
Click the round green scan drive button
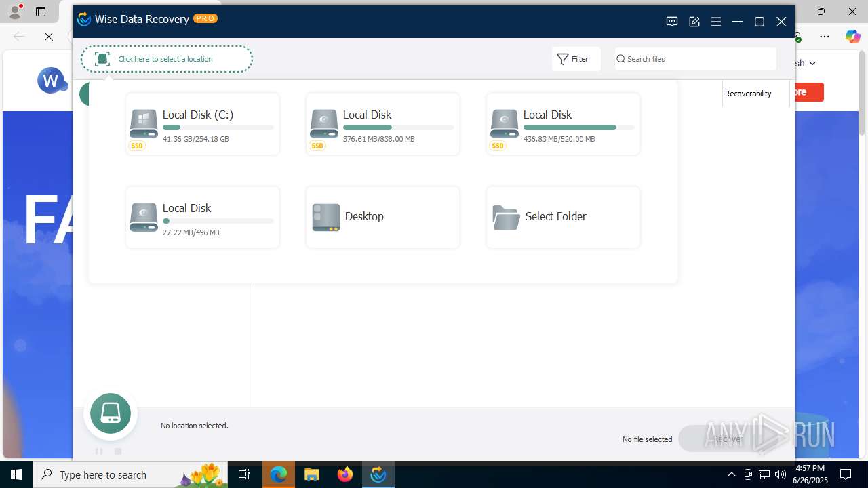point(111,413)
